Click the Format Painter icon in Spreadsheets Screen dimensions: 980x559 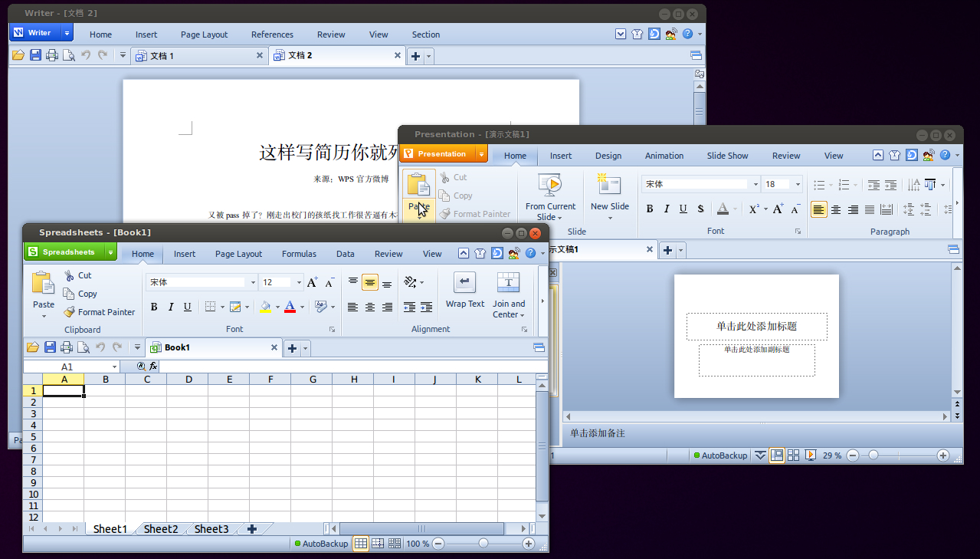pos(69,312)
